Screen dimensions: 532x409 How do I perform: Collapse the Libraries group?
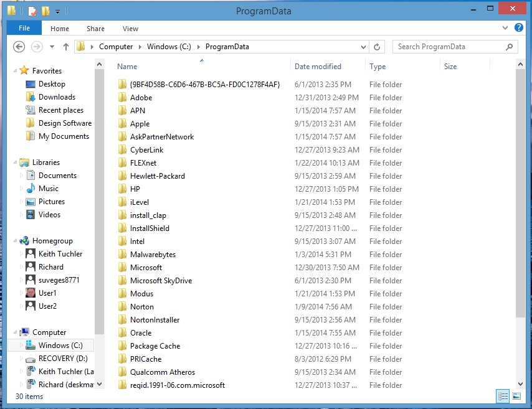coord(15,162)
